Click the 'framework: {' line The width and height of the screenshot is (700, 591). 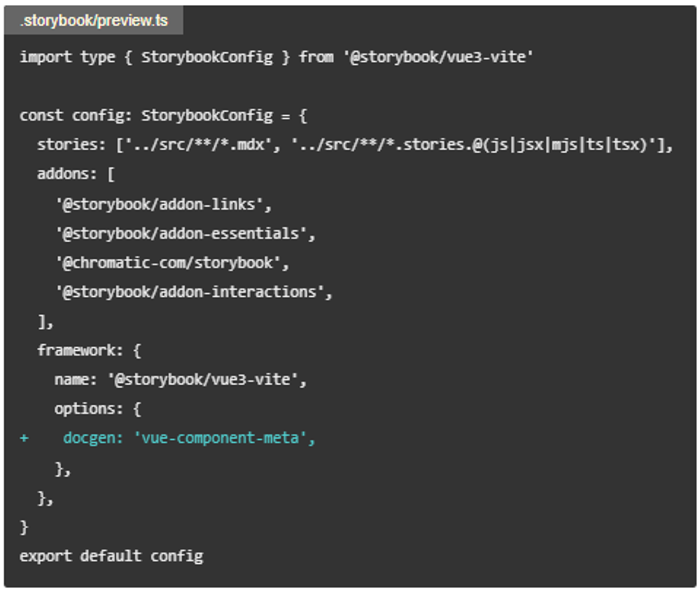[89, 351]
